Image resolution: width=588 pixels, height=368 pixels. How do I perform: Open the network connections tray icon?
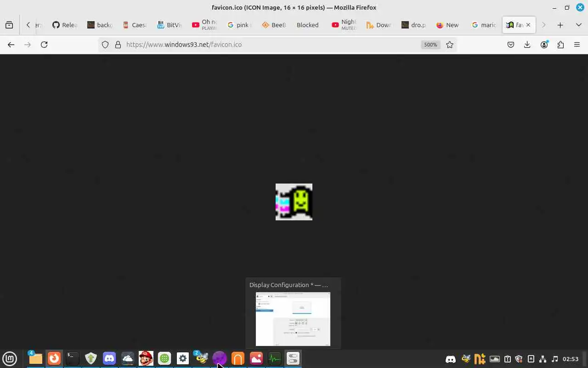pyautogui.click(x=543, y=359)
